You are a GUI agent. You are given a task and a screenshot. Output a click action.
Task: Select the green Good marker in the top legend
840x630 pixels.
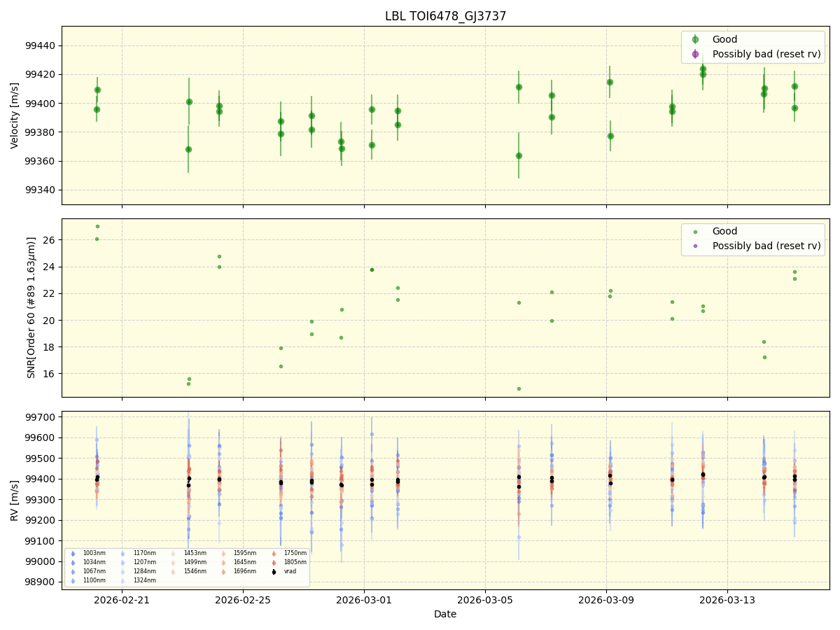(x=695, y=39)
